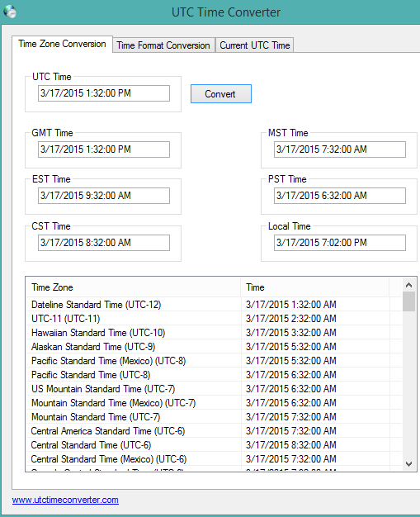Click the globe app icon in title bar
Viewport: 420px width, 517px height.
(x=10, y=12)
